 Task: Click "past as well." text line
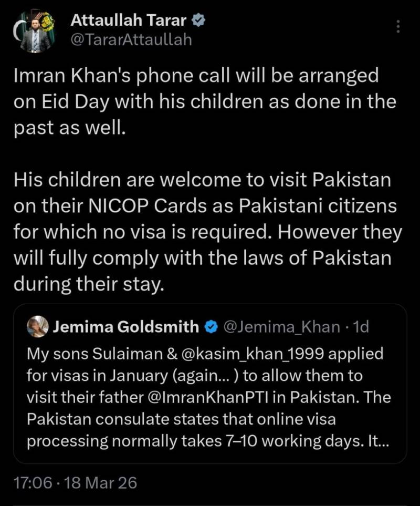(69, 128)
